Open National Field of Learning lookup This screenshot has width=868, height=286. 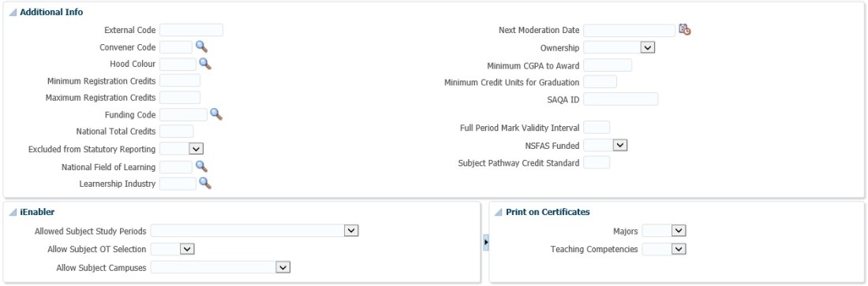[x=201, y=166]
